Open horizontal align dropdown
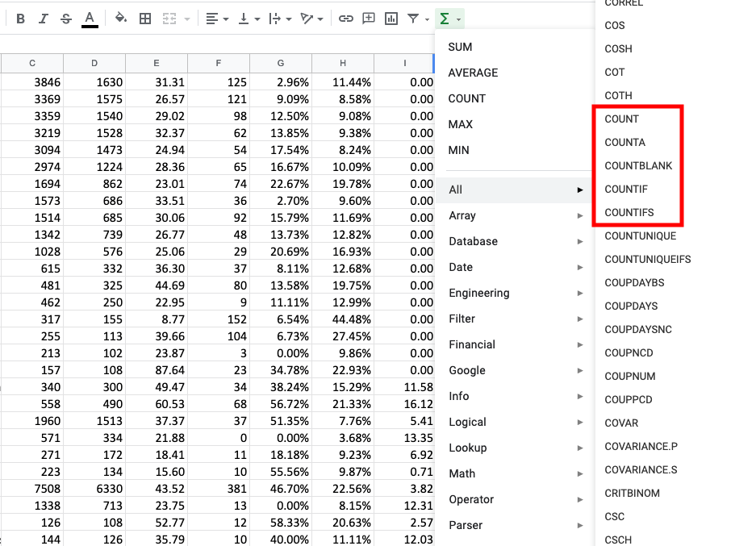Viewport: 756px width, 546px height. [217, 19]
